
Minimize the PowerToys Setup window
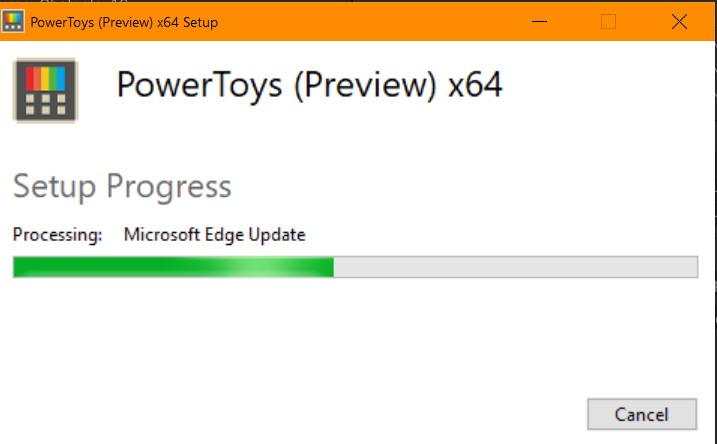tap(539, 21)
